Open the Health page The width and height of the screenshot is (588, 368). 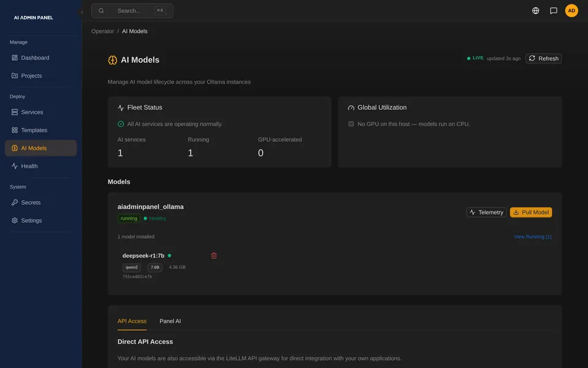(x=41, y=166)
